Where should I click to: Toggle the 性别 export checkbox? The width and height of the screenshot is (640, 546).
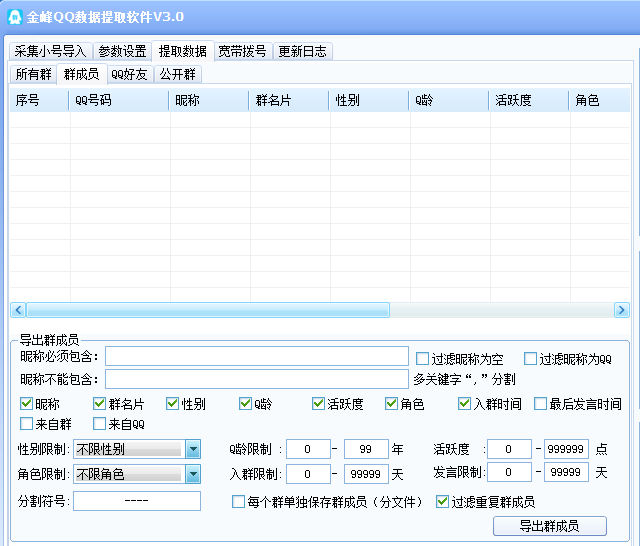(172, 404)
